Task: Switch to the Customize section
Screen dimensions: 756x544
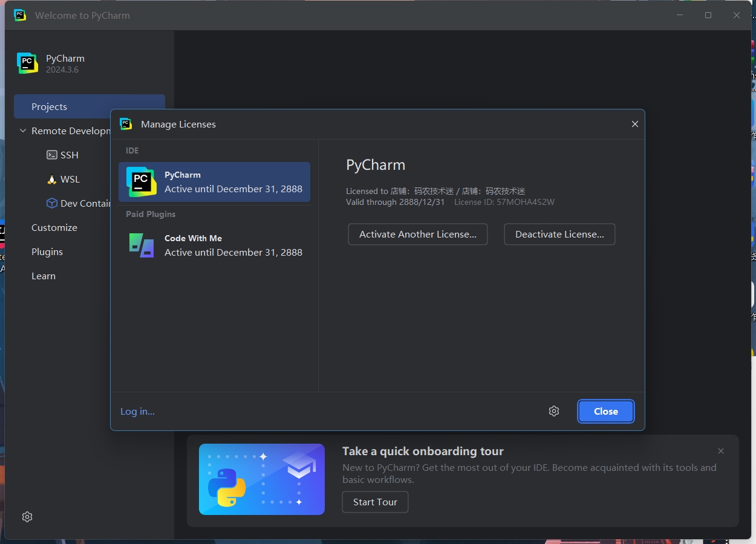Action: coord(54,227)
